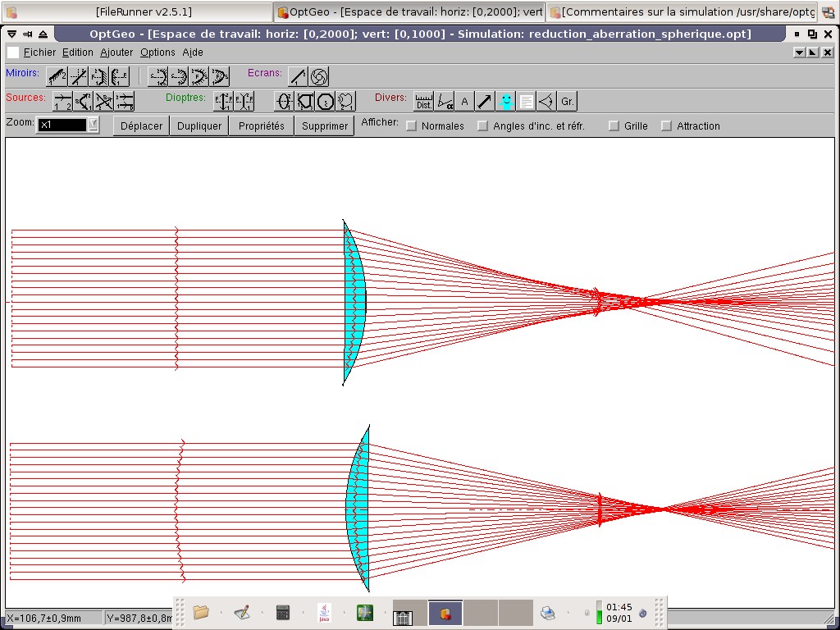840x630 pixels.
Task: Open the Fichier menu
Action: tap(39, 52)
